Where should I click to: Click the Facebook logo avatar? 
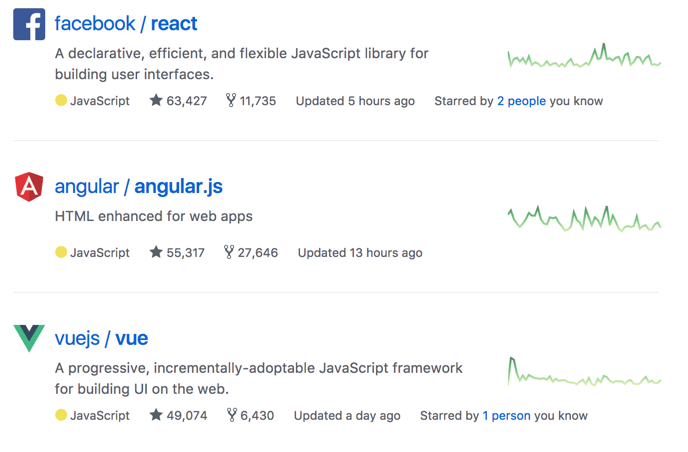(29, 24)
